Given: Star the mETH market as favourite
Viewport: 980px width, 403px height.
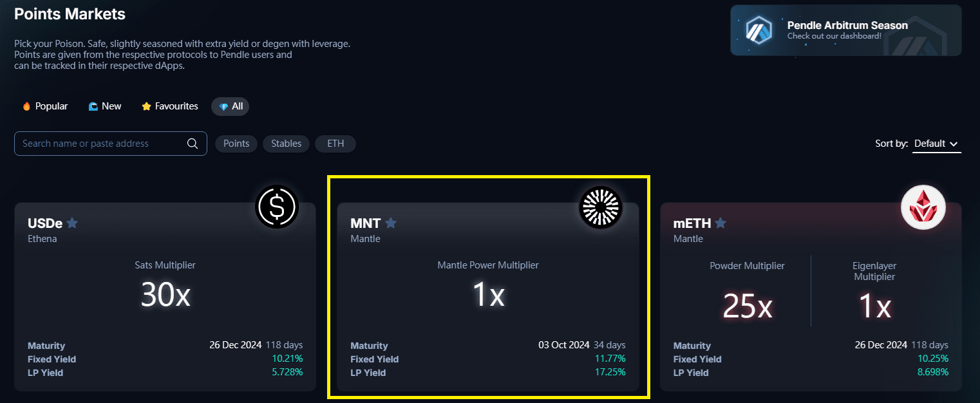Looking at the screenshot, I should (721, 223).
